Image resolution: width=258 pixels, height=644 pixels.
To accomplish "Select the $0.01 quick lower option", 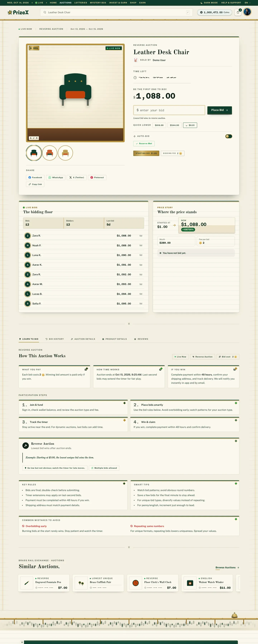I will [x=190, y=125].
